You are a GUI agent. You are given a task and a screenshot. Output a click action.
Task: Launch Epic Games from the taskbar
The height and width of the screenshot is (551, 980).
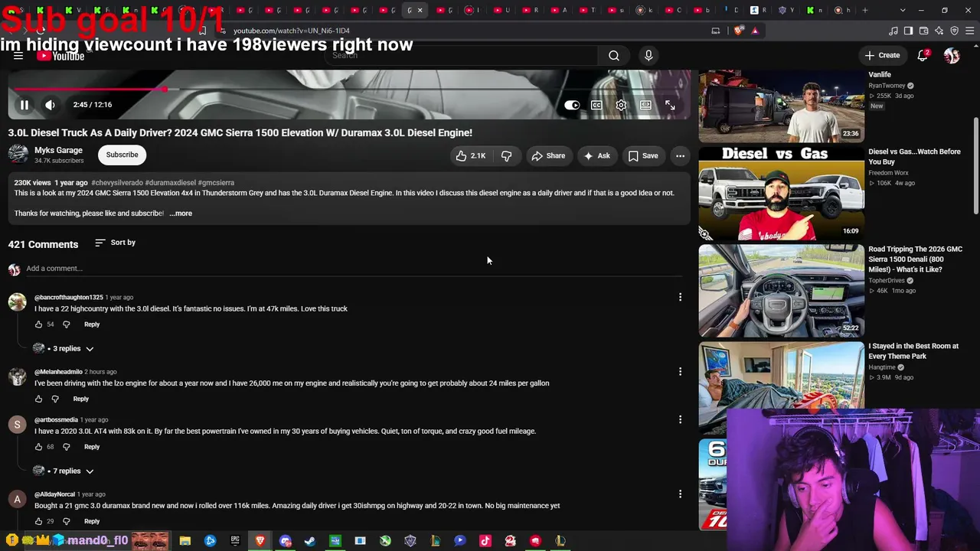pos(235,541)
